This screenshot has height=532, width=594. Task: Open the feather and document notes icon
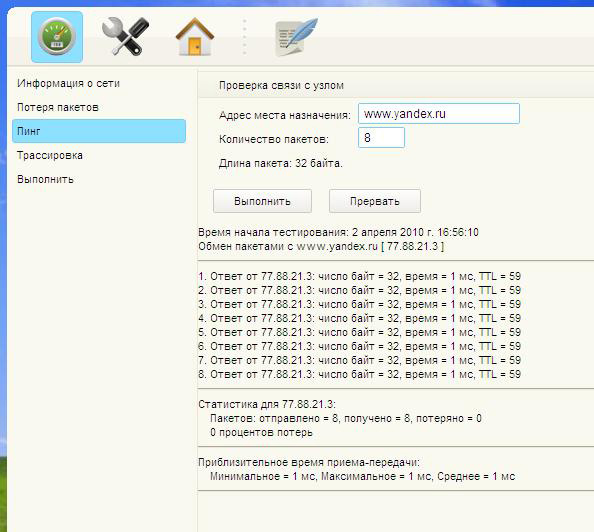click(296, 37)
